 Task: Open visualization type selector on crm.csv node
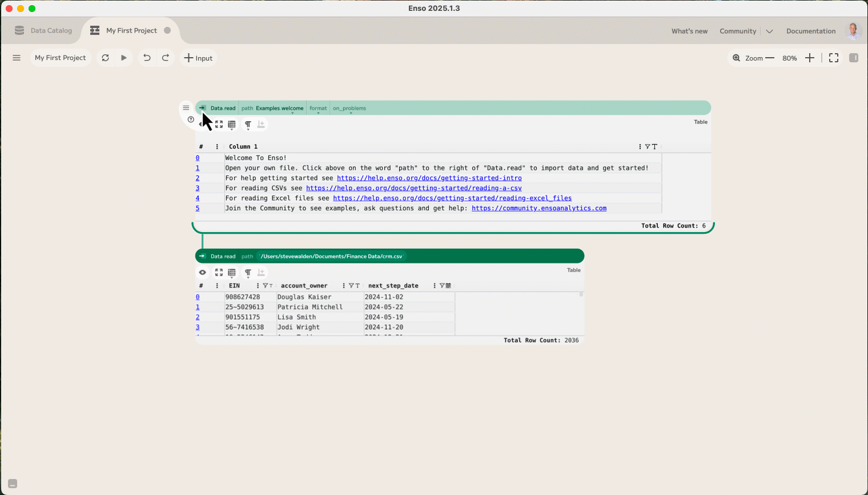point(232,273)
